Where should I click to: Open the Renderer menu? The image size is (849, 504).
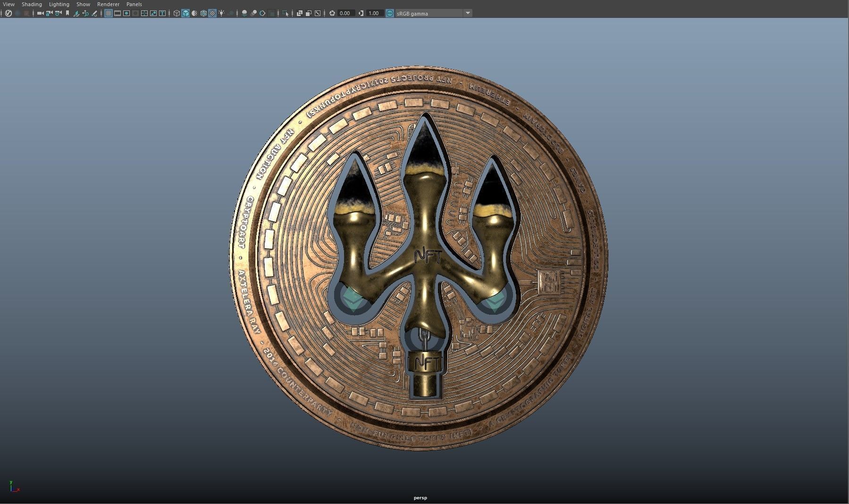click(108, 4)
